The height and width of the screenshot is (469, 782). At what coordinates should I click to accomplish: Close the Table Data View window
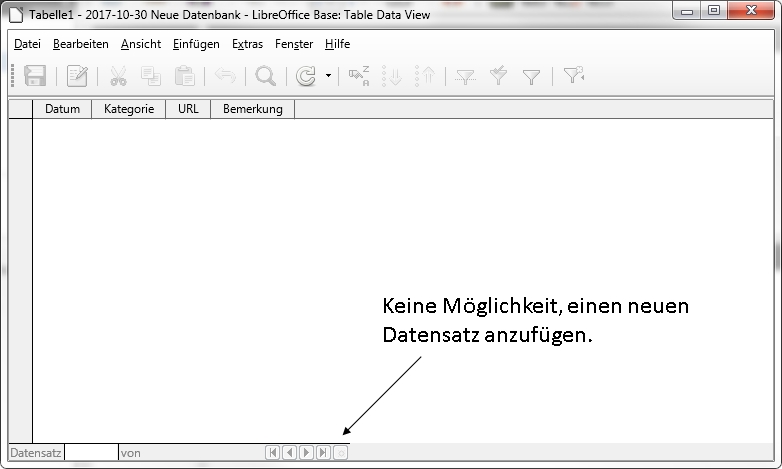[751, 11]
